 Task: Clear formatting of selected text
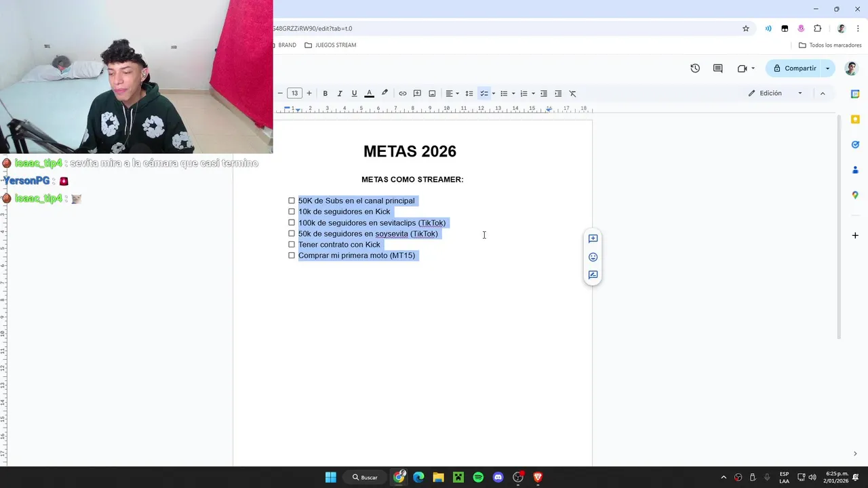[572, 94]
